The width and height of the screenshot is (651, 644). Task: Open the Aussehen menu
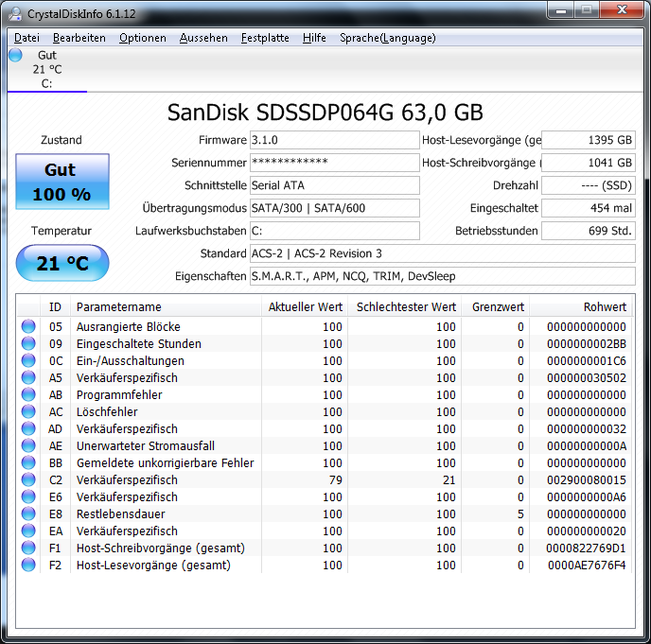[x=203, y=38]
